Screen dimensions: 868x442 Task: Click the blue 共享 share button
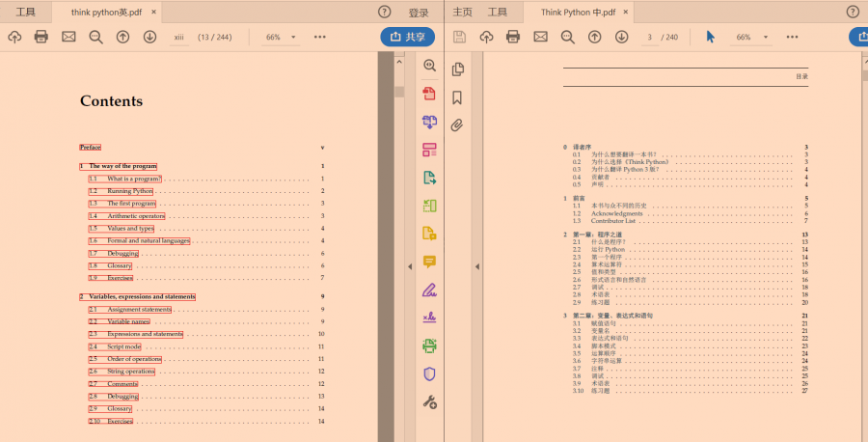pyautogui.click(x=407, y=37)
